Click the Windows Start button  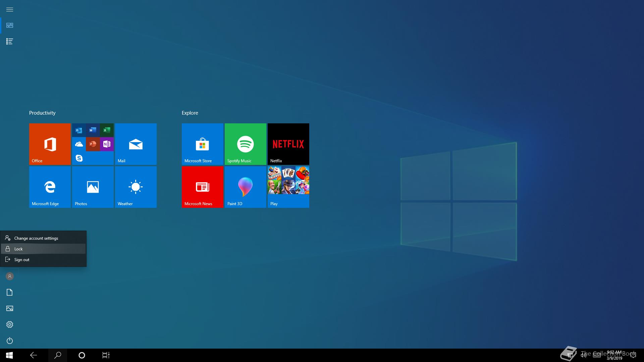[9, 355]
